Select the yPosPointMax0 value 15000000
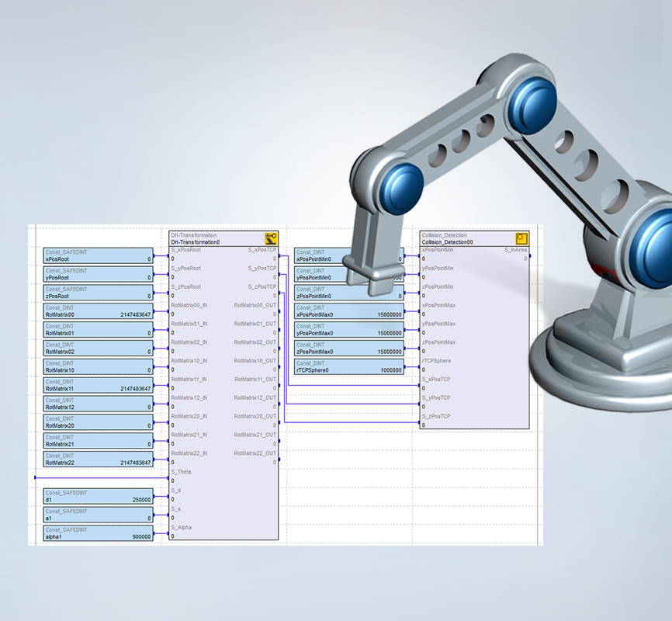The image size is (672, 621). click(x=386, y=334)
